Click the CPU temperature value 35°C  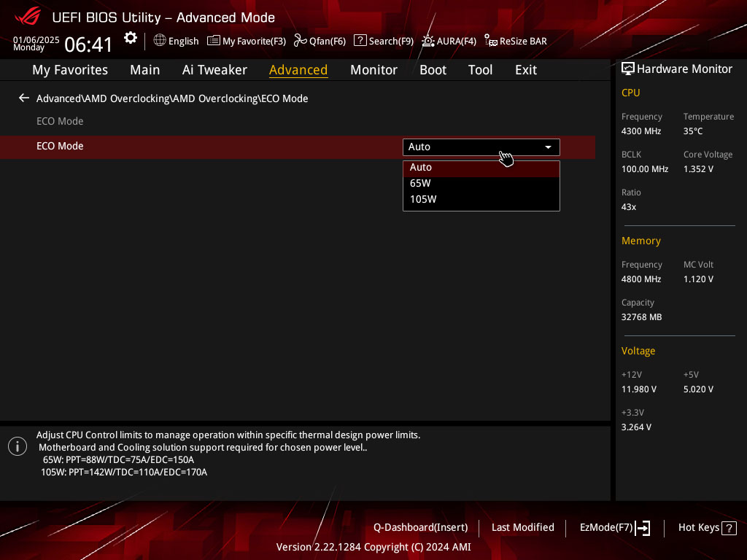[693, 131]
